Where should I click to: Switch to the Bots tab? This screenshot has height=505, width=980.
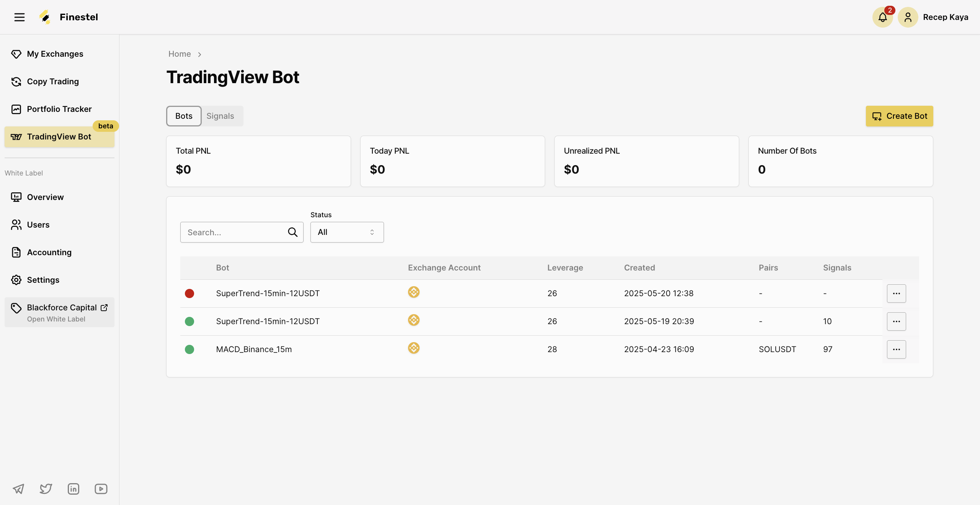click(x=183, y=116)
